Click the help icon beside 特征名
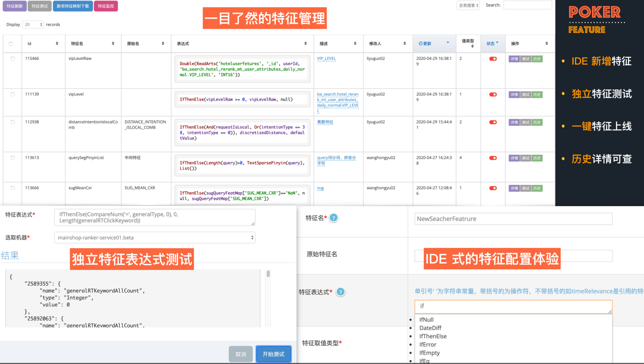 pyautogui.click(x=333, y=218)
